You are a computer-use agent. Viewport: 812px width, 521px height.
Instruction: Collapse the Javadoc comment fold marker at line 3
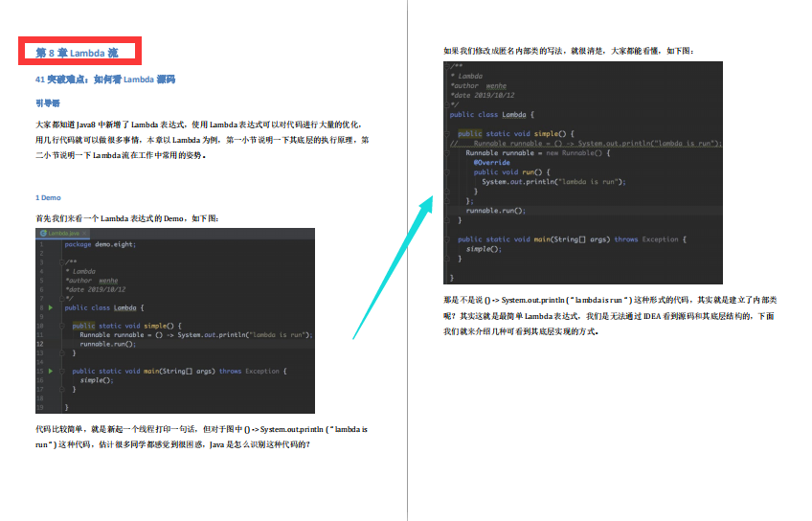point(61,262)
